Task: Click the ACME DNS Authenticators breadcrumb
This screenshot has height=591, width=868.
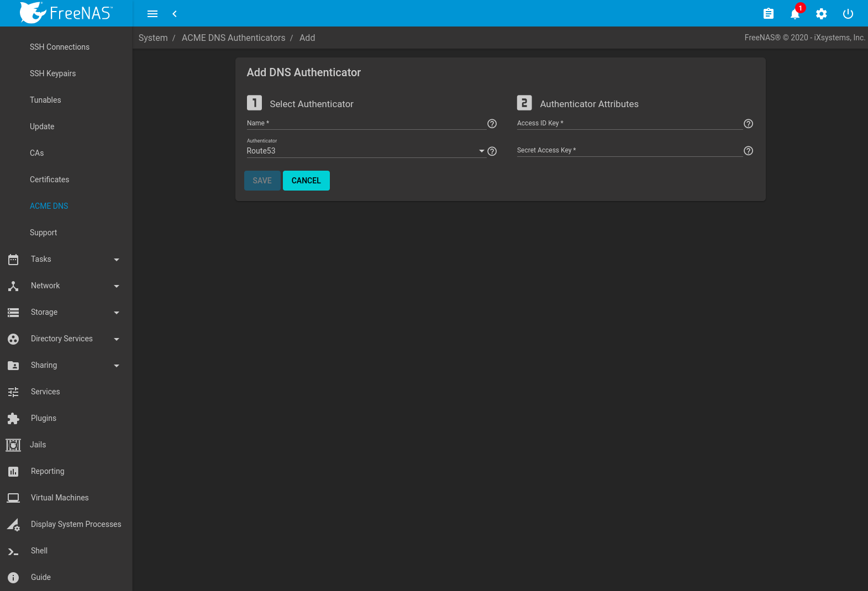Action: click(x=233, y=38)
